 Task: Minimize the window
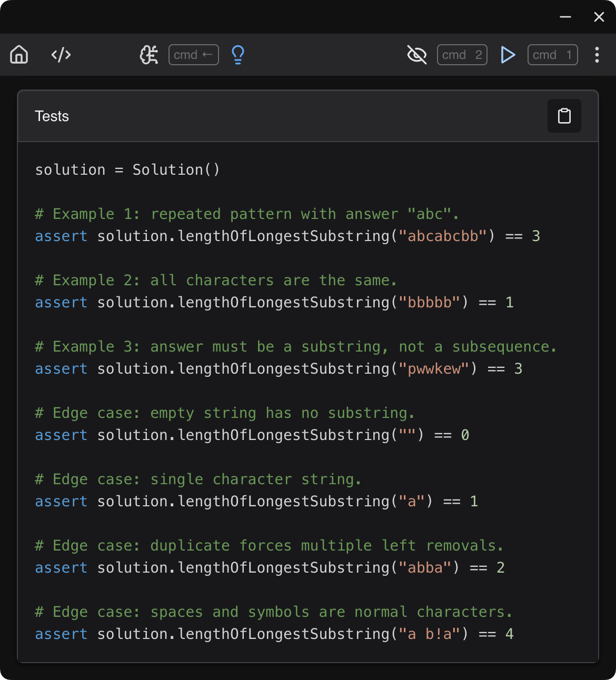[565, 17]
